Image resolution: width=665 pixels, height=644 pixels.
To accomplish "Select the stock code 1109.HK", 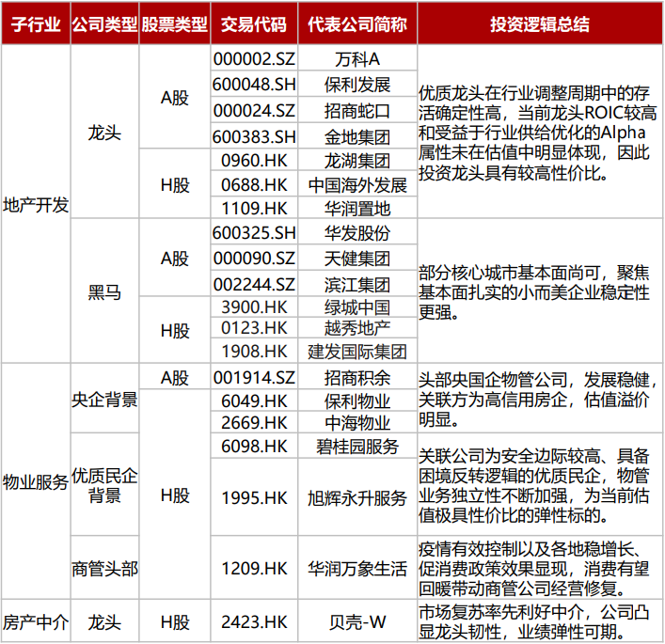I will [254, 208].
